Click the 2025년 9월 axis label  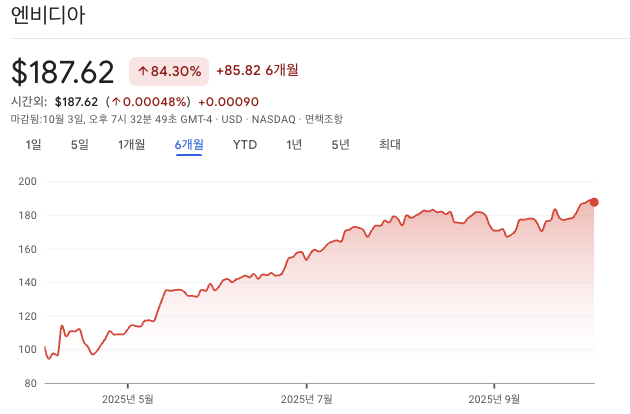[x=494, y=399]
